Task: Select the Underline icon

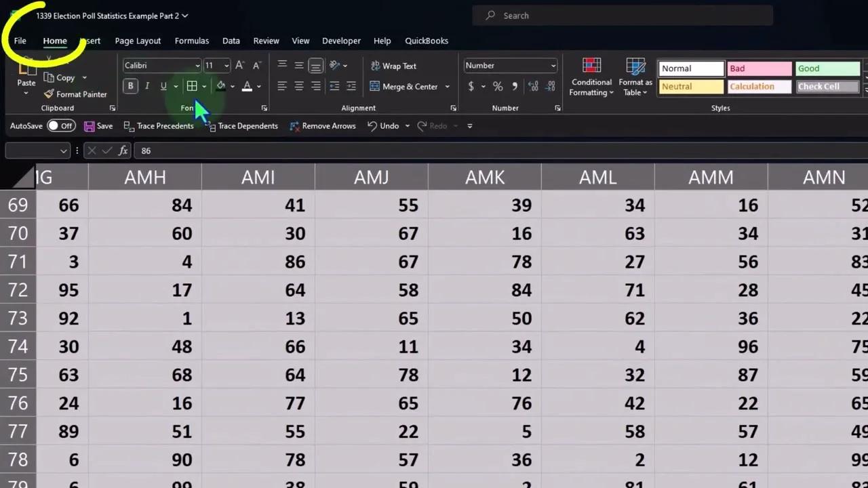Action: (x=163, y=86)
